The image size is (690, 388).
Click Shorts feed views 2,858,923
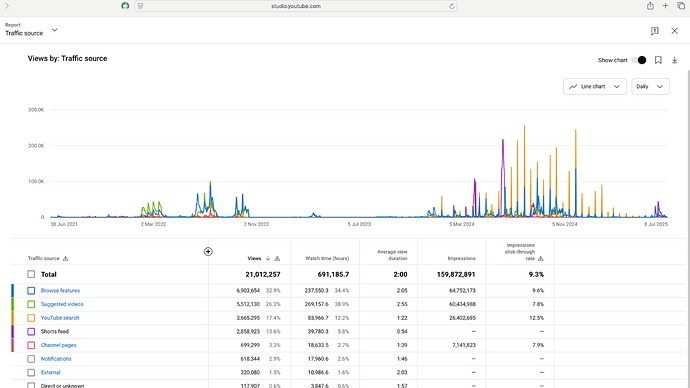pyautogui.click(x=248, y=332)
